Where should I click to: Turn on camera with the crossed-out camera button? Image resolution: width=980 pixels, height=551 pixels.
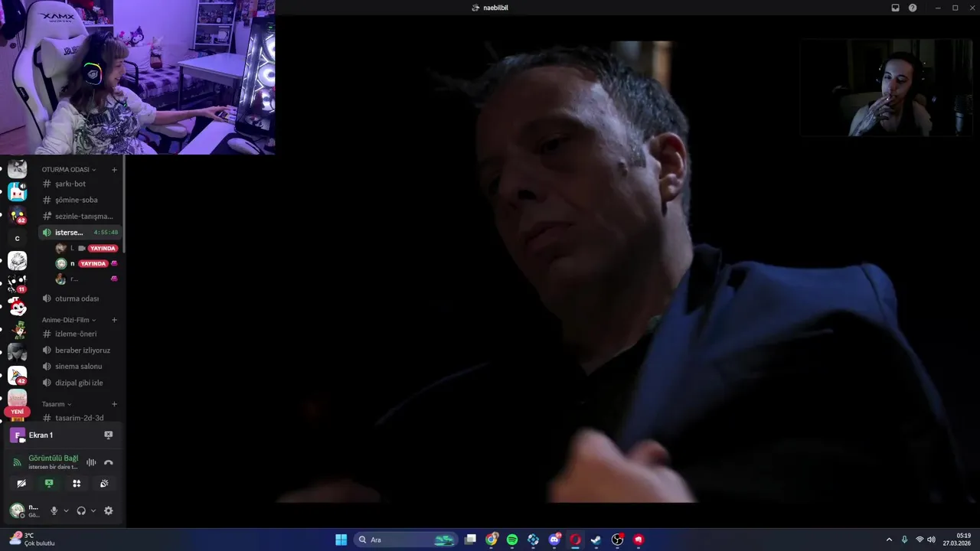[x=21, y=484]
